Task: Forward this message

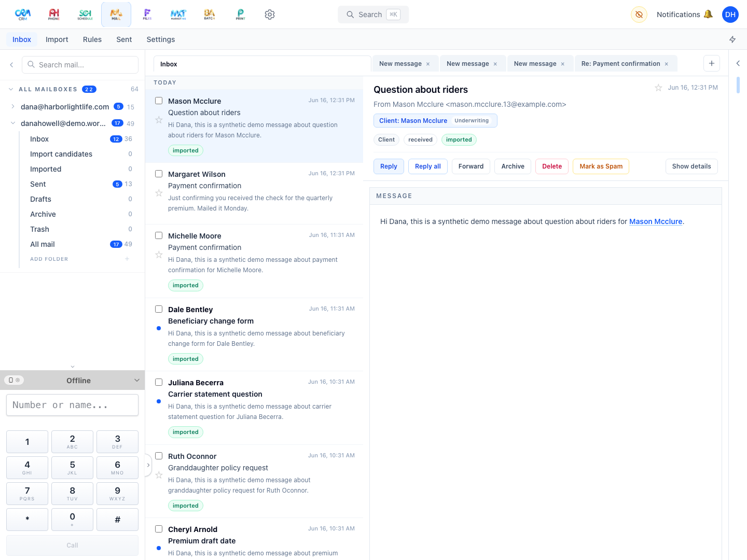Action: (x=471, y=166)
